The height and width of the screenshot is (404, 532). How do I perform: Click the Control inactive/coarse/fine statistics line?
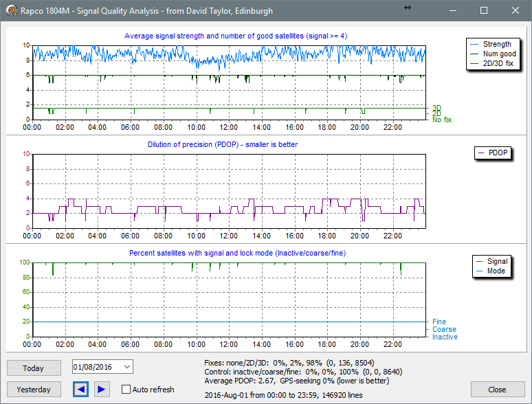(303, 372)
